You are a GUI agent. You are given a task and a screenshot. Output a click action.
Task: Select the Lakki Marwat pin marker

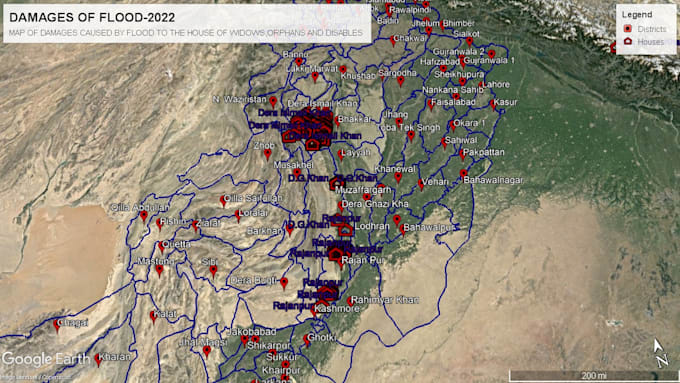315,77
